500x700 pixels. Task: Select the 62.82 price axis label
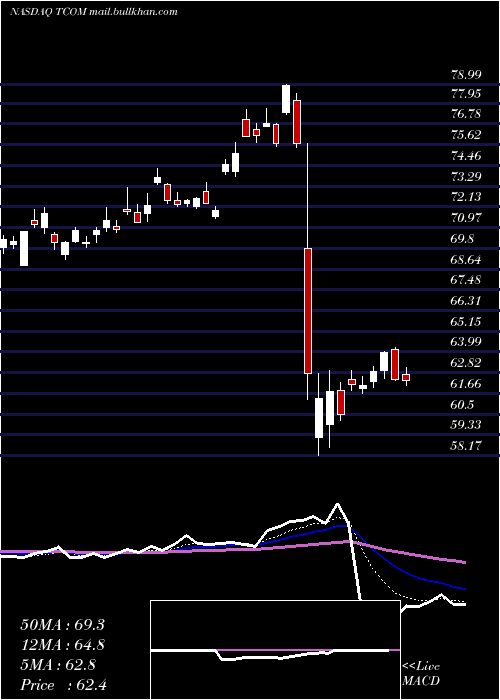[x=467, y=363]
